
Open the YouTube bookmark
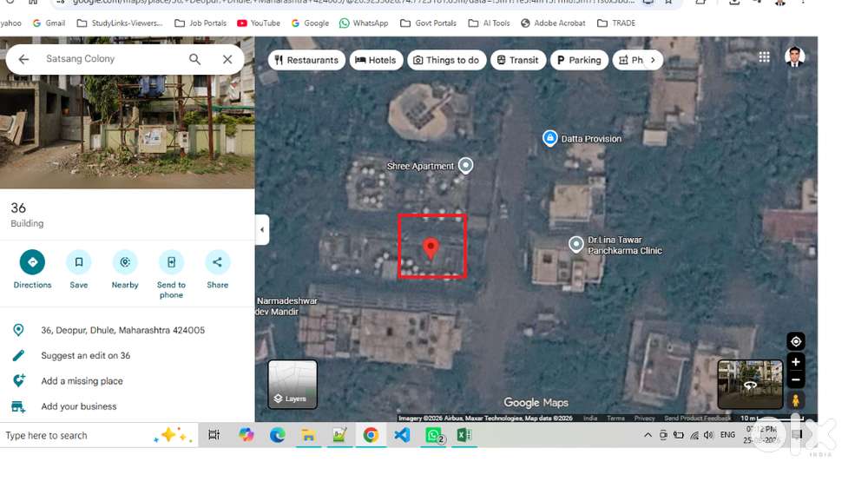click(259, 23)
